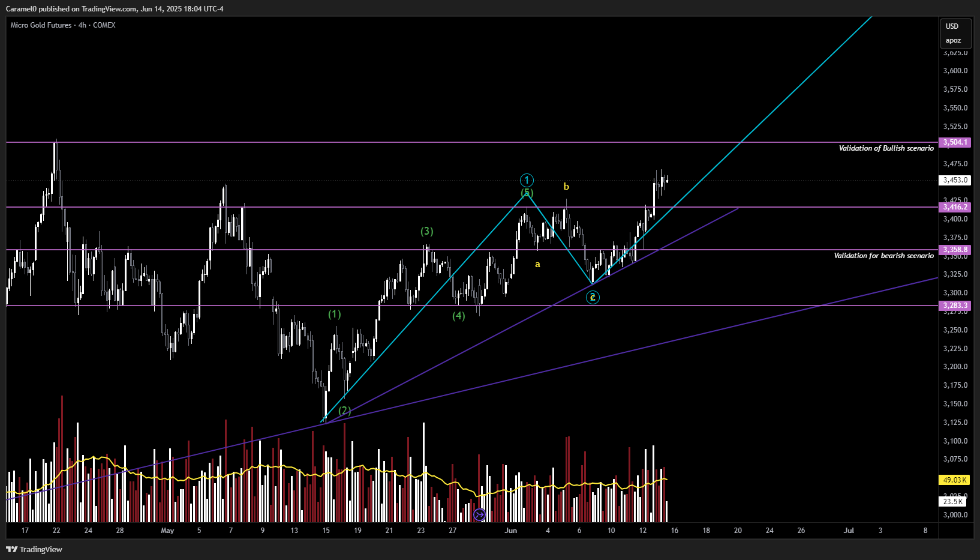Click the yellow 49.03K volume average label
980x560 pixels.
(955, 480)
